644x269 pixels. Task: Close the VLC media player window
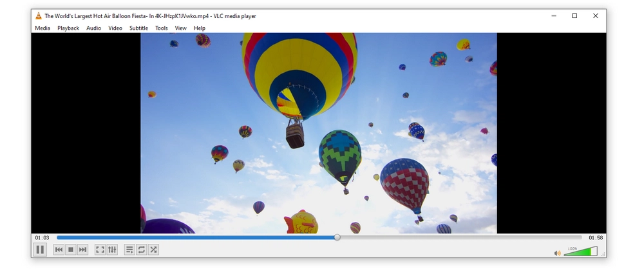(x=596, y=16)
